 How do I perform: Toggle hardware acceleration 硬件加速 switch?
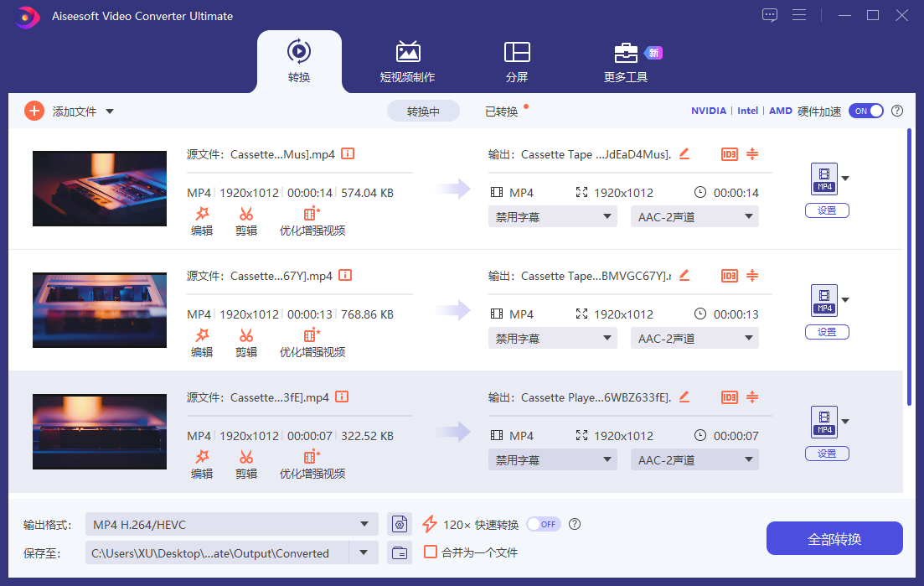pyautogui.click(x=865, y=111)
